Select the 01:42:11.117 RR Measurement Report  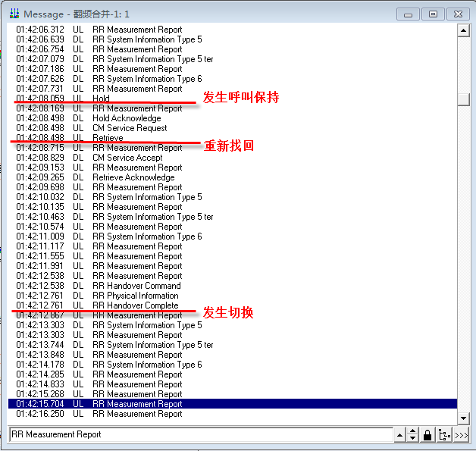[233, 246]
